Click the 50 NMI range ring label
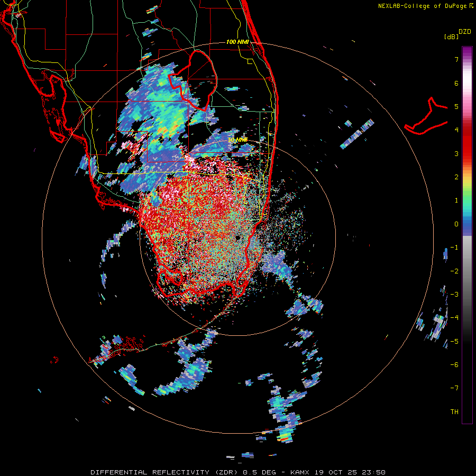 [237, 140]
